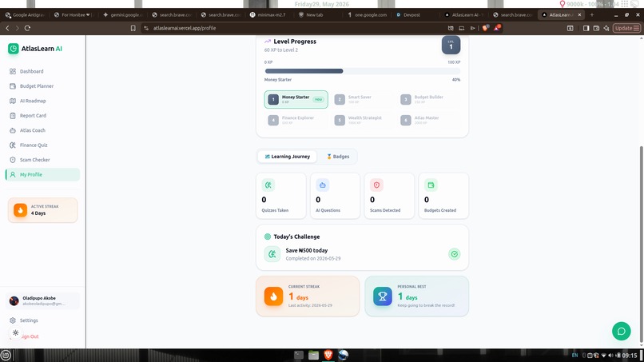Screen dimensions: 644x362
Task: Click the Smart Saver level card
Action: click(x=362, y=99)
